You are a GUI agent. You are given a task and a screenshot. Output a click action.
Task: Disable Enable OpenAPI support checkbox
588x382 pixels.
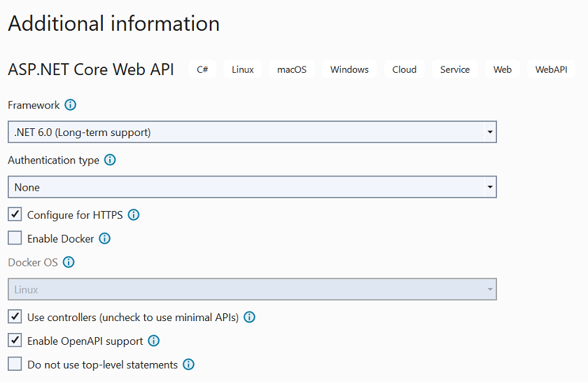[x=15, y=341]
